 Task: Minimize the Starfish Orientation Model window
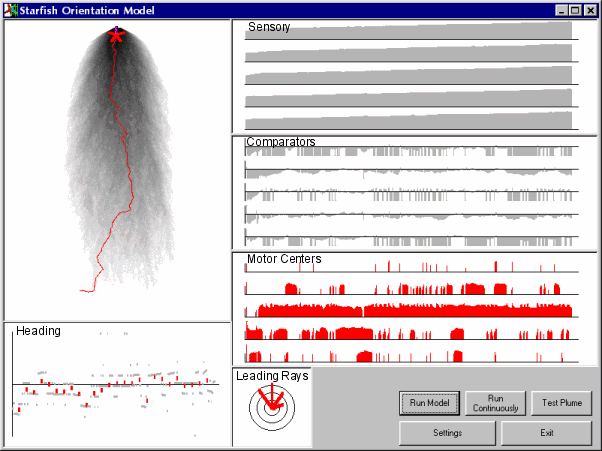562,10
